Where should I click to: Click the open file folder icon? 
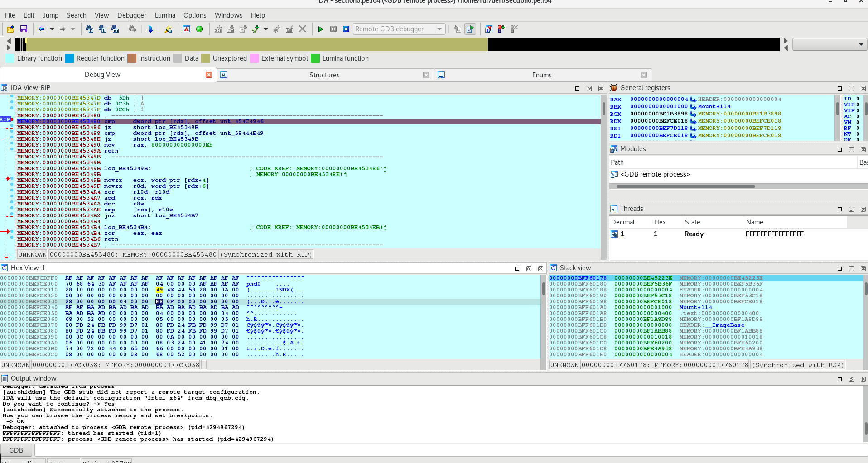(x=10, y=29)
